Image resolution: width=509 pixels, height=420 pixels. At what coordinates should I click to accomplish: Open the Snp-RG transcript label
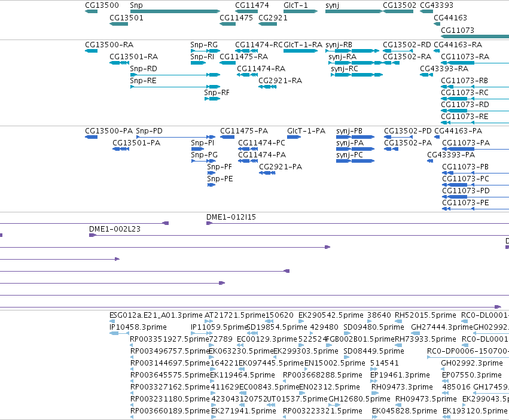(204, 45)
